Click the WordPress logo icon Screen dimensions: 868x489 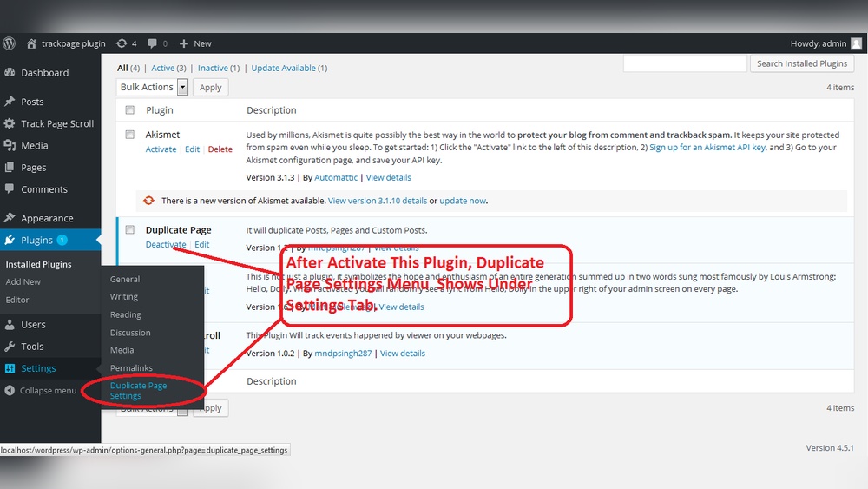[9, 43]
